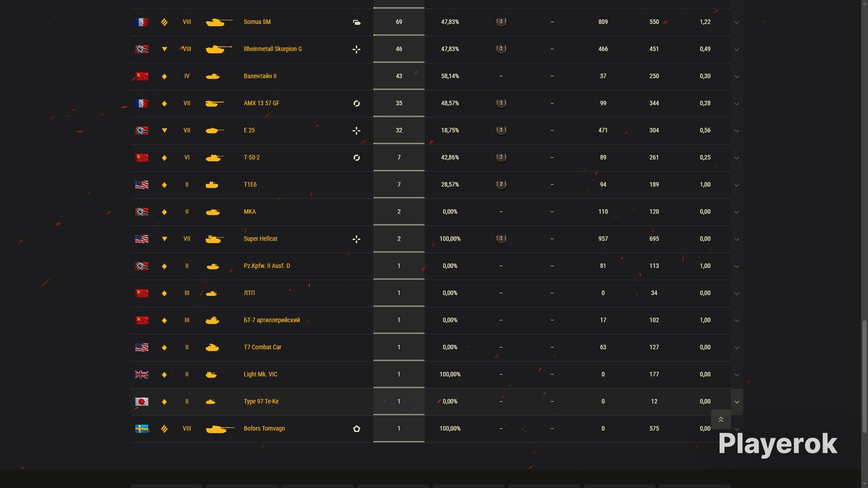Viewport: 868px width, 488px height.
Task: Click the Super Hellcat tank silhouette icon
Action: pyautogui.click(x=214, y=239)
